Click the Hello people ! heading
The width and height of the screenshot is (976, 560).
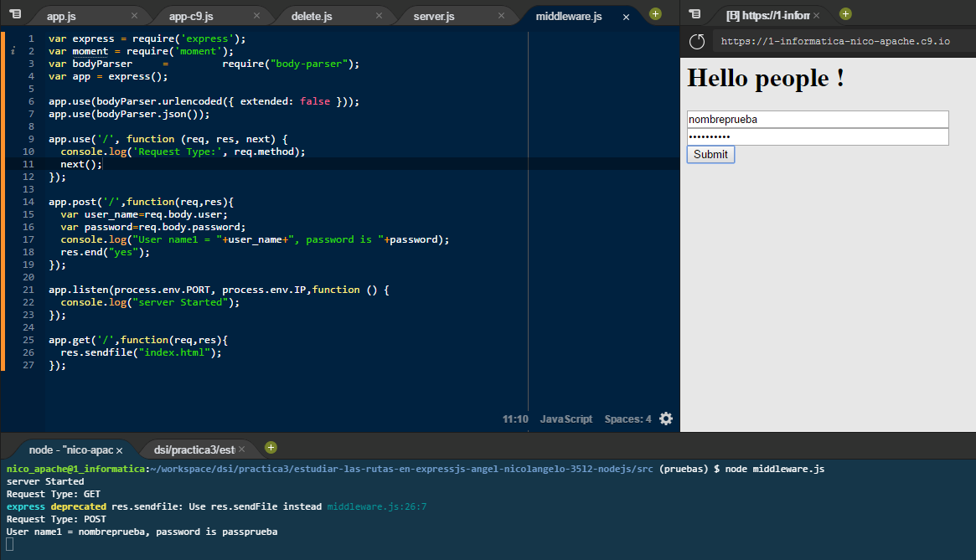pos(766,79)
